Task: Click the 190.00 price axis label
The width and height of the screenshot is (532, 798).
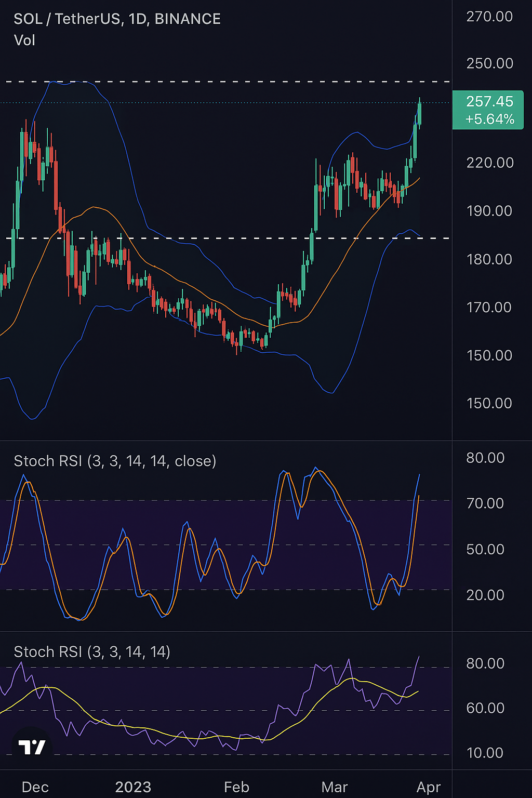Action: click(489, 211)
